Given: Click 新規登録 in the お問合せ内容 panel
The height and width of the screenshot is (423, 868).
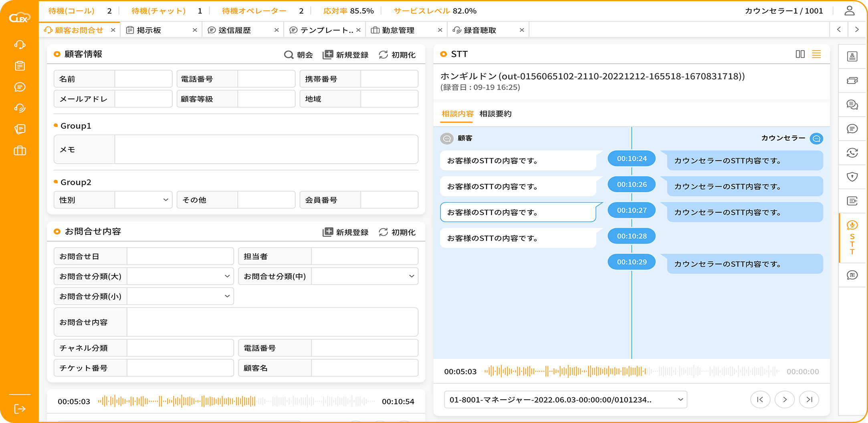Looking at the screenshot, I should click(x=345, y=232).
